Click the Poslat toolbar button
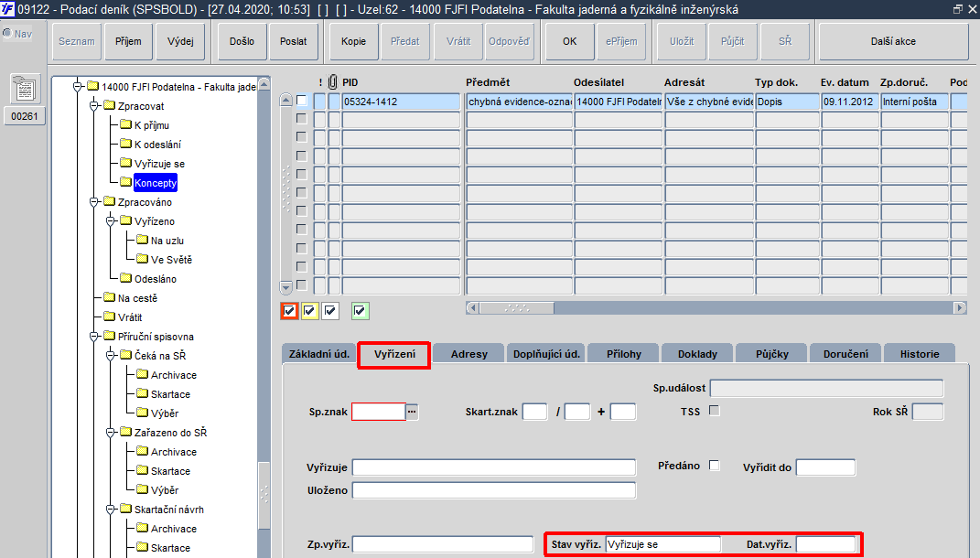Screen dimensions: 980x558 coord(293,41)
